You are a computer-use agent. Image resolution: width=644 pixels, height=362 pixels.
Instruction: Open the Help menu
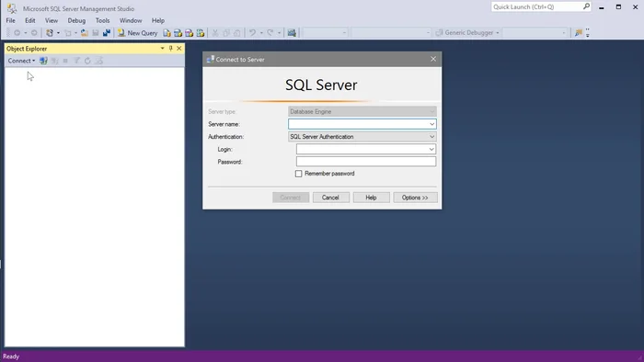coord(158,20)
